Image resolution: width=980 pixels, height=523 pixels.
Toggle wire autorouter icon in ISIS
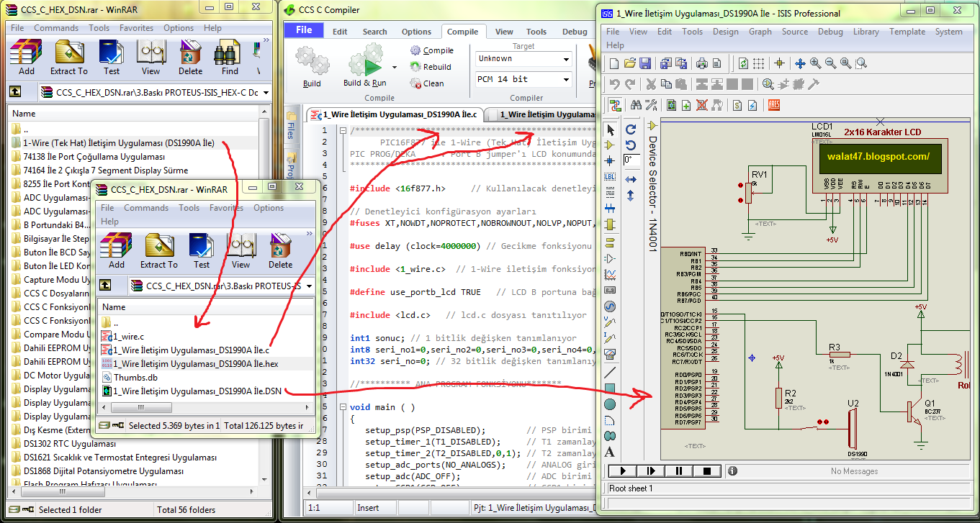615,105
